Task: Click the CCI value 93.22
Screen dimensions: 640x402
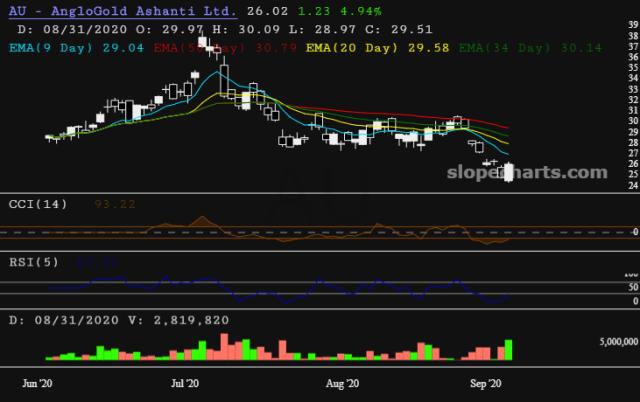Action: pyautogui.click(x=115, y=204)
